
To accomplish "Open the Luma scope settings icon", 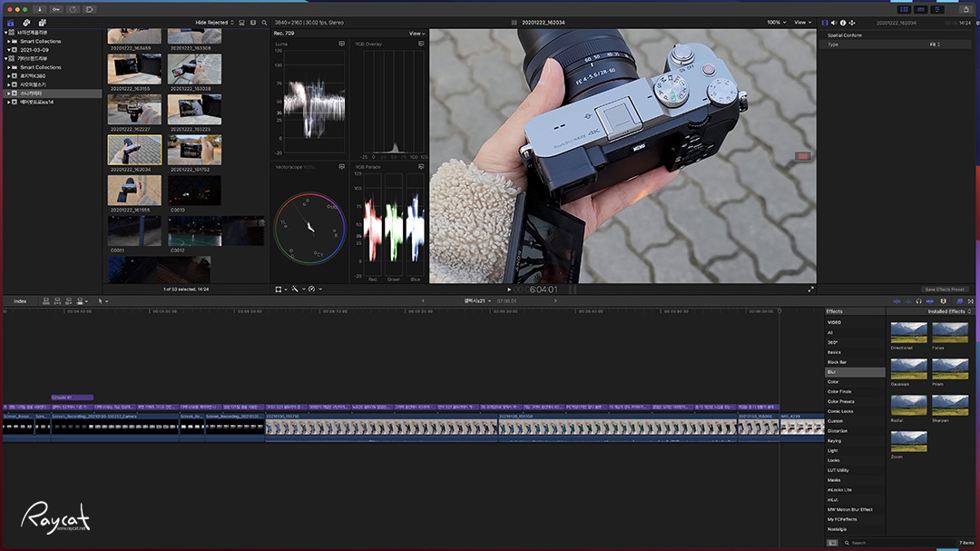I will (342, 44).
